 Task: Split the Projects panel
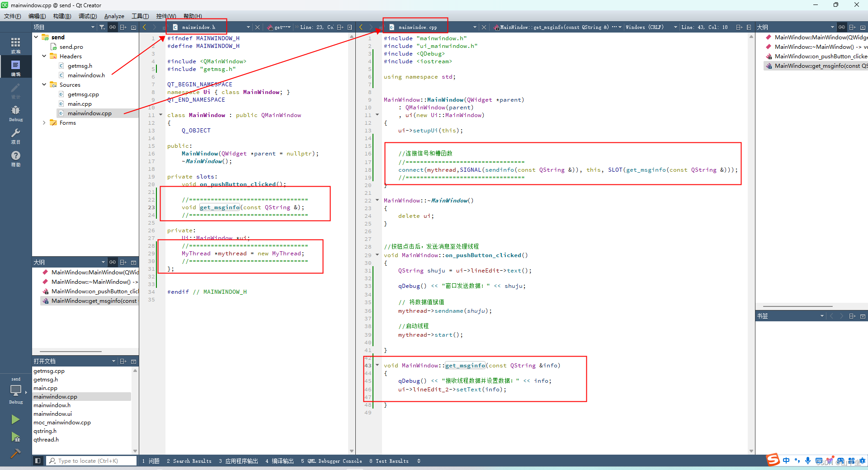(x=123, y=27)
